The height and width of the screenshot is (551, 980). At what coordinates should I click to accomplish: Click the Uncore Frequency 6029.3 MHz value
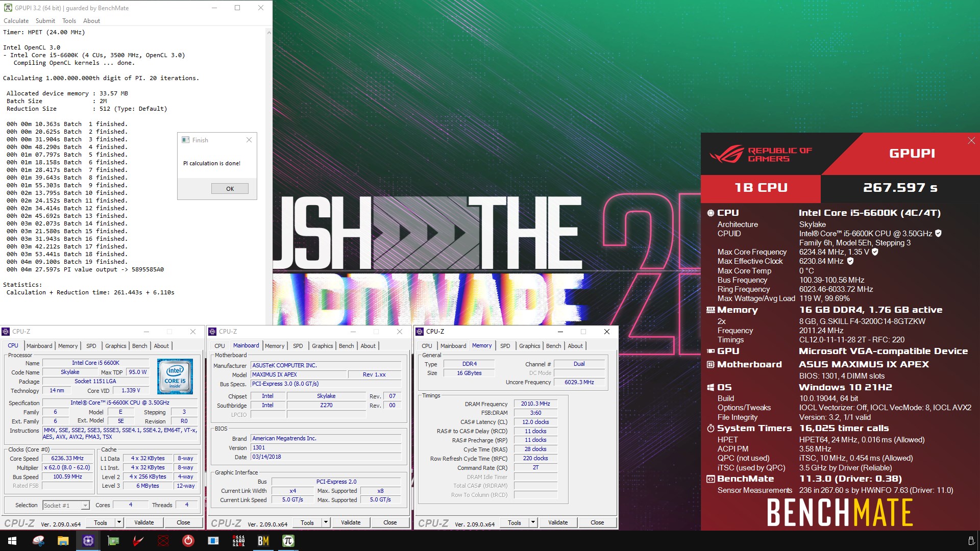579,382
